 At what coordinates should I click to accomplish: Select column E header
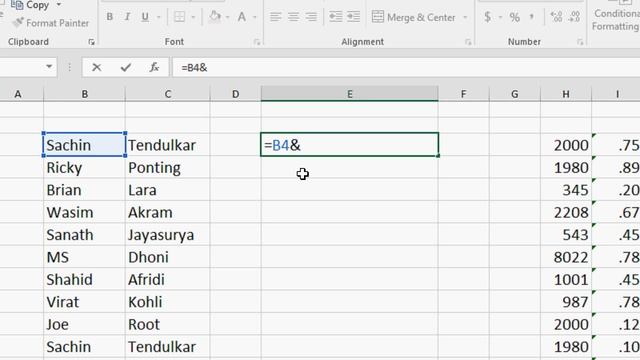pos(350,94)
